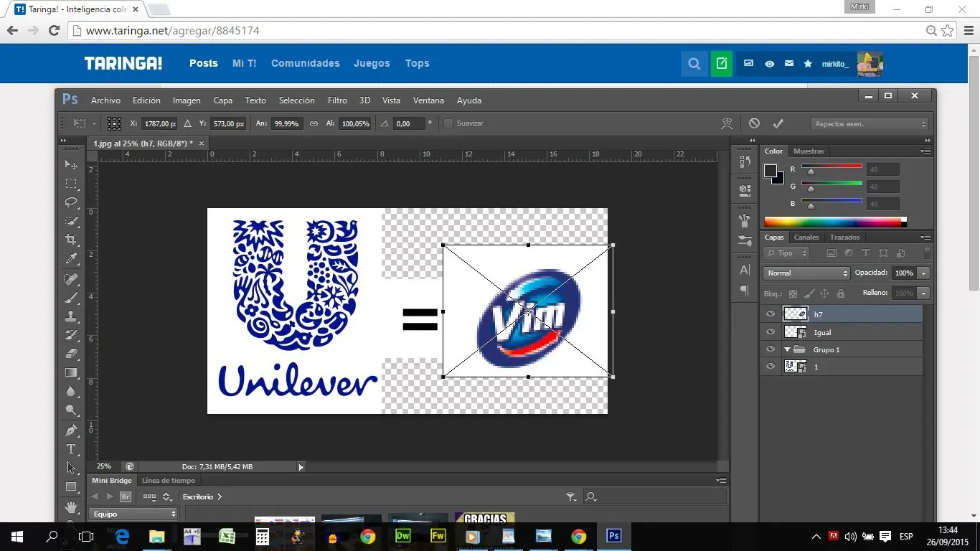The image size is (980, 551).
Task: Hide the h7 layer
Action: [x=771, y=314]
